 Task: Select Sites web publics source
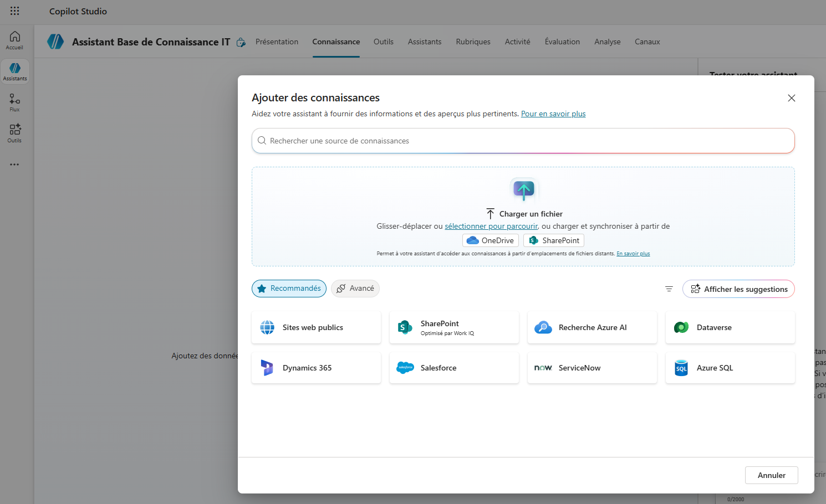[316, 327]
